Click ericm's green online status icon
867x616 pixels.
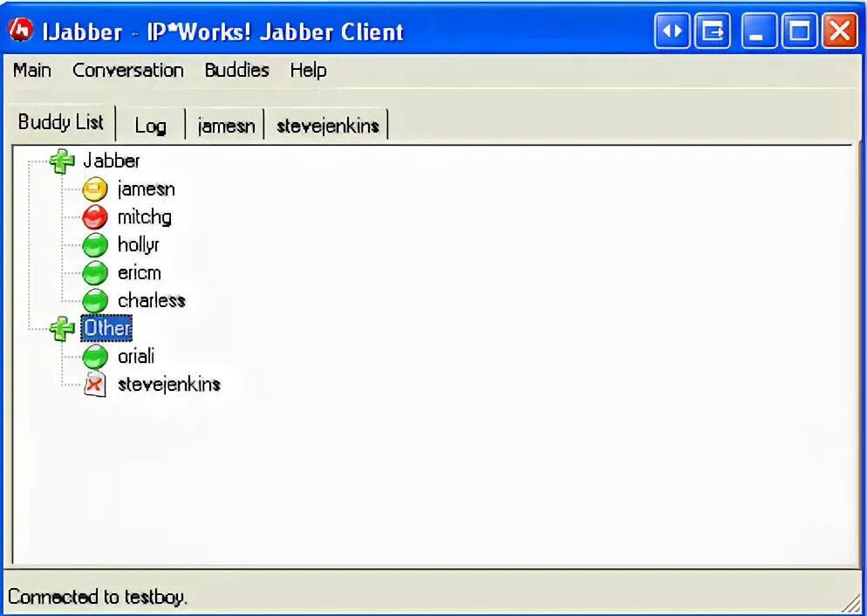[95, 273]
